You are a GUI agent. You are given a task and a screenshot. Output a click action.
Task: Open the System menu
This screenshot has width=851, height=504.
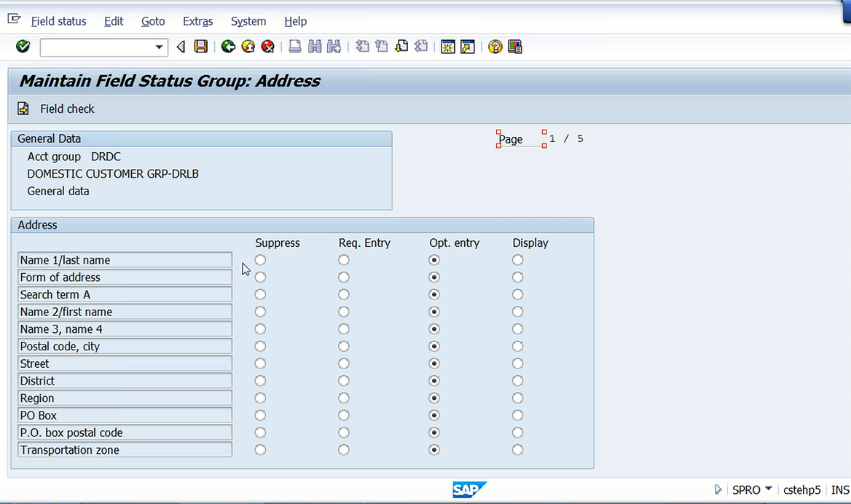(x=248, y=21)
